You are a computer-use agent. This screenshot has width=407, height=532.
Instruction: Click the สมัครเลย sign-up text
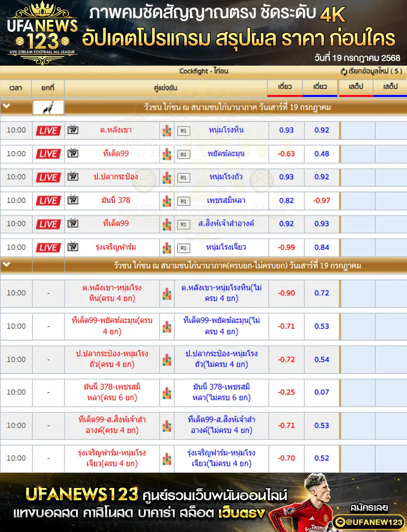click(369, 508)
